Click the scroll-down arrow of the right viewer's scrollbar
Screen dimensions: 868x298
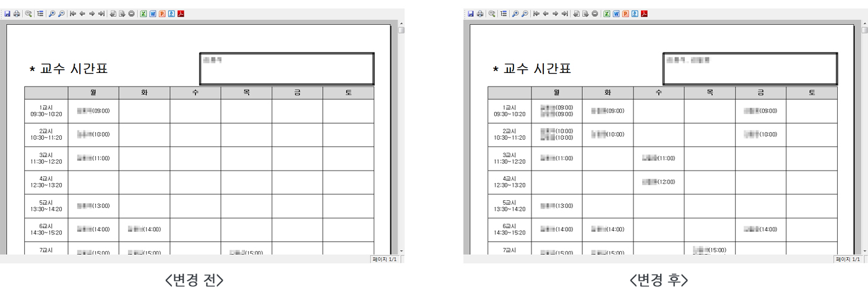(864, 251)
